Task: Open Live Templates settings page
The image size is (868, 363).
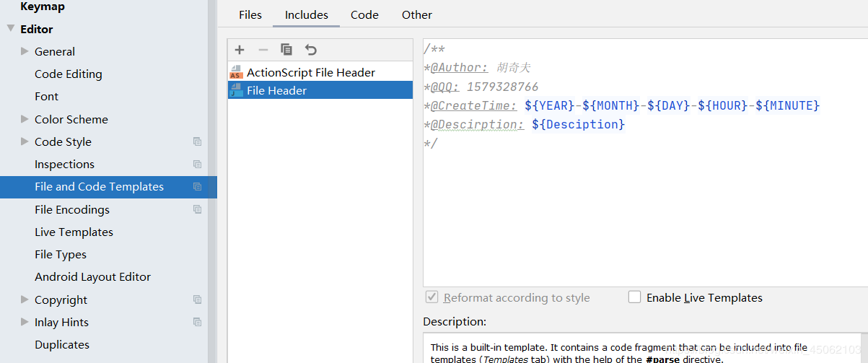Action: point(74,232)
